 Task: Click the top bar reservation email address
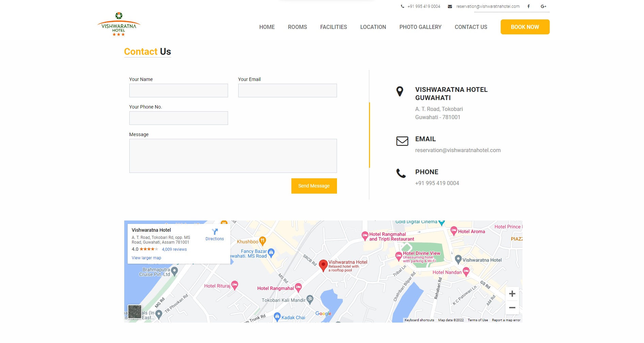click(x=488, y=6)
